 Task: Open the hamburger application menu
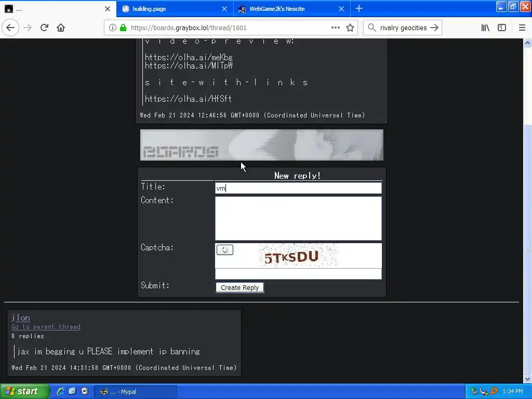click(x=522, y=28)
